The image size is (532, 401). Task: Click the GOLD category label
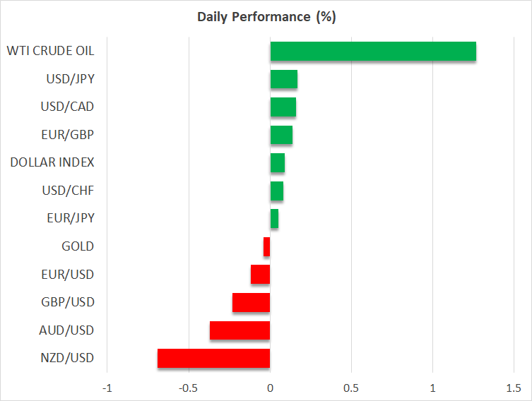(x=78, y=246)
